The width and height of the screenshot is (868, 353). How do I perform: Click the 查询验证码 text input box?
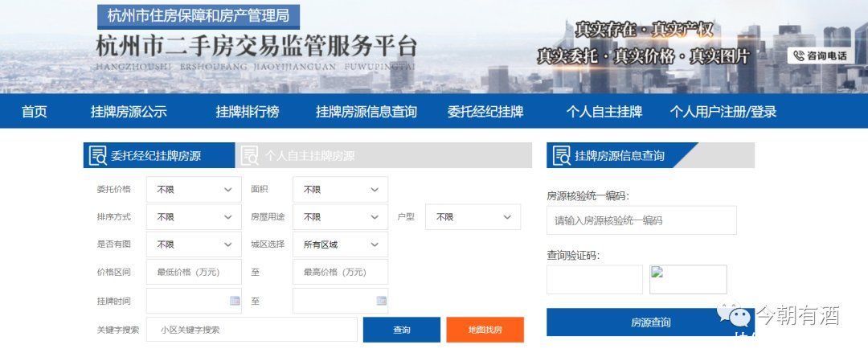(595, 279)
